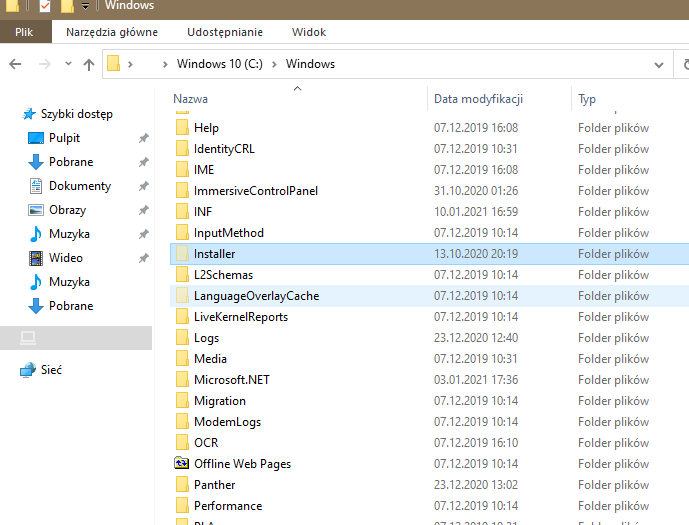Image resolution: width=689 pixels, height=525 pixels.
Task: Select the Performance folder icon
Action: (182, 506)
